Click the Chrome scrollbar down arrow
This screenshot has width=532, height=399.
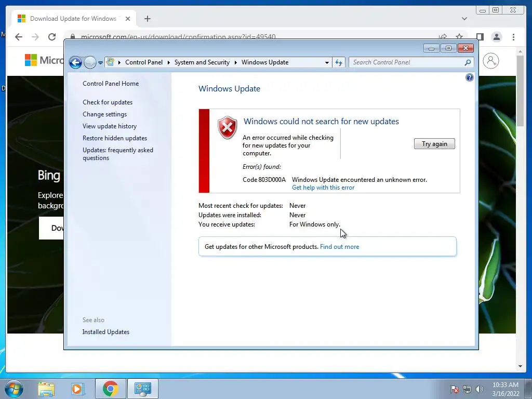(520, 366)
